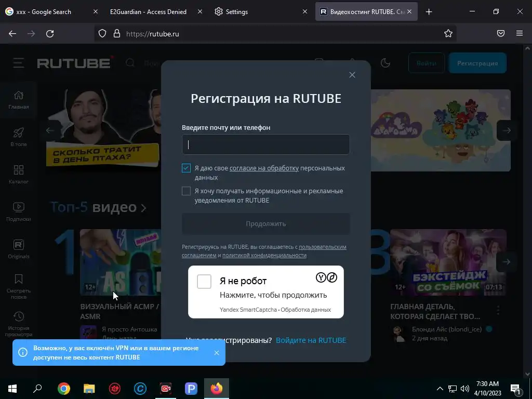Dismiss the VPN warning notification
Viewport: 532px width, 399px height.
pos(217,353)
